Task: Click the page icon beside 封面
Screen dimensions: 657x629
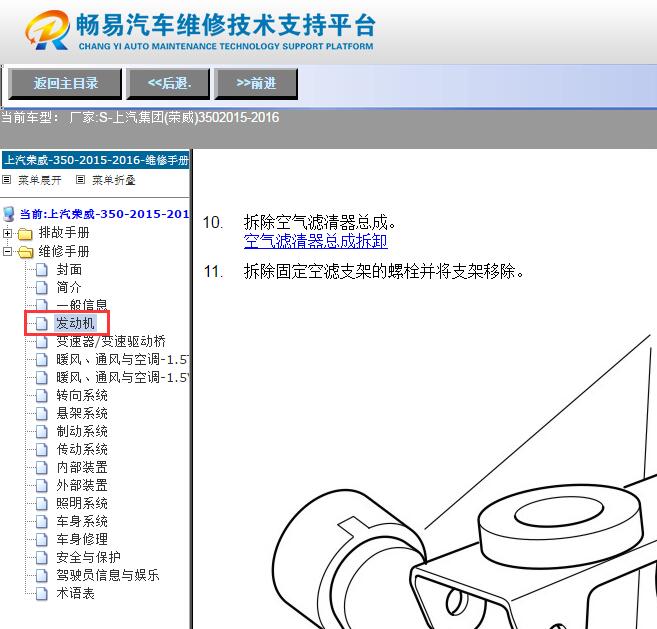Action: tap(41, 270)
